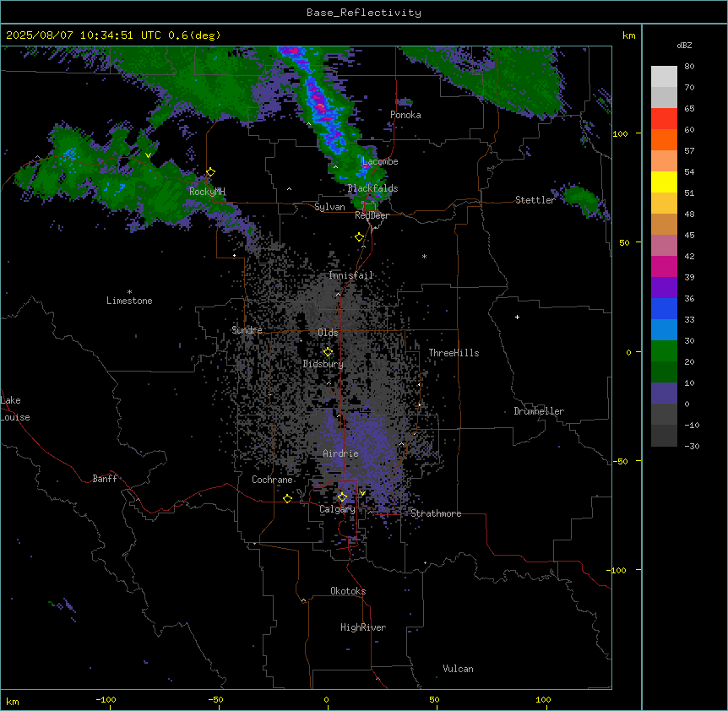Click the Limestone label
Viewport: 728px width, 711px height.
[129, 301]
